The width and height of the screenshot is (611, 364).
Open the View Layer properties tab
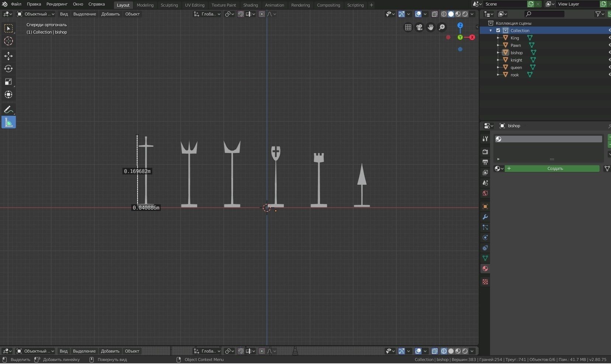coord(485,173)
